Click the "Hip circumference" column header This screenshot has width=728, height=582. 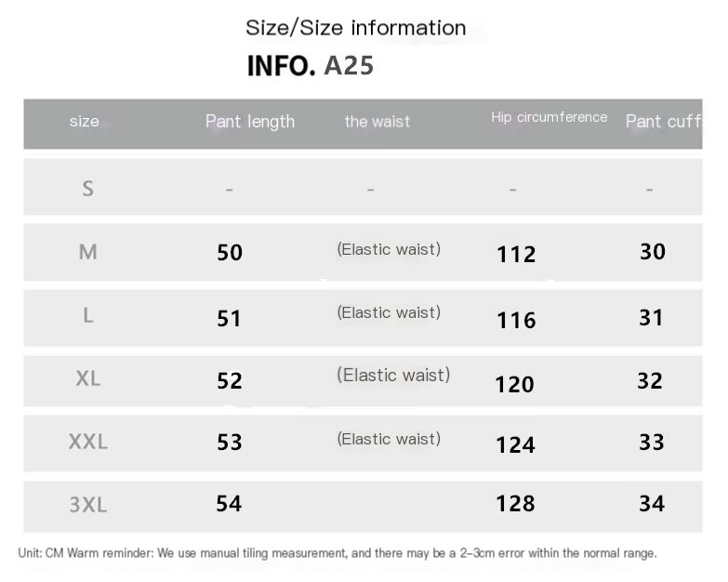point(549,117)
